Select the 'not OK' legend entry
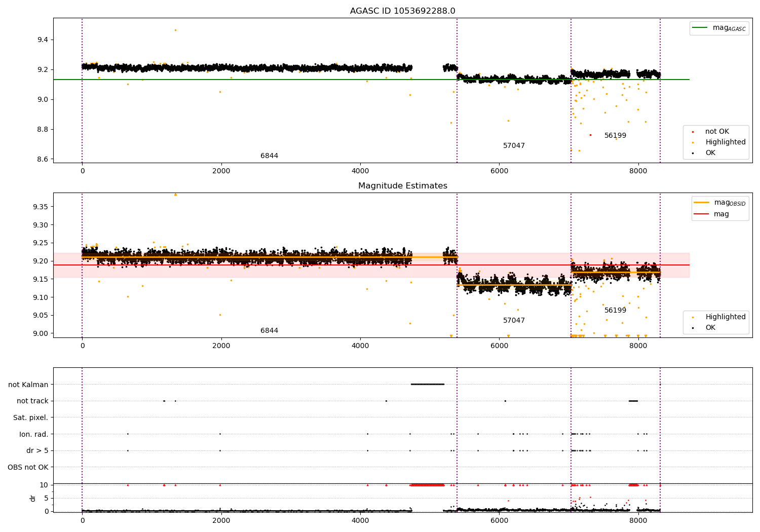This screenshot has width=760, height=532. [717, 132]
